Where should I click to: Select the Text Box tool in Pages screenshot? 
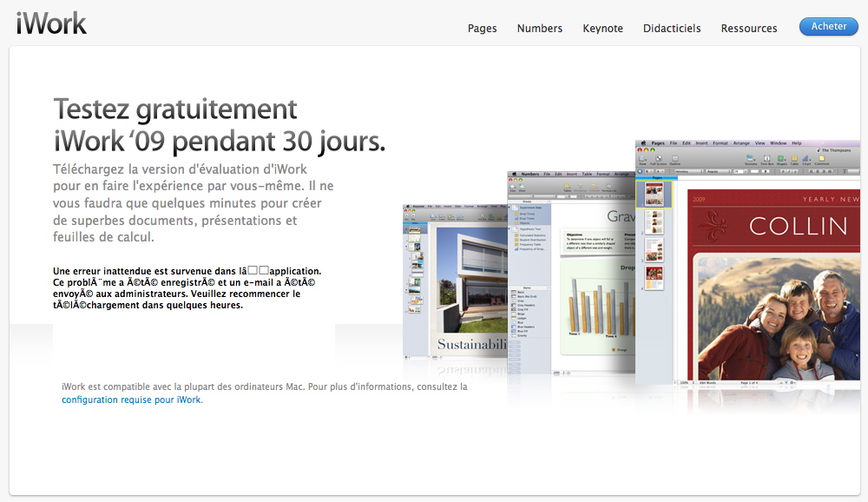point(767,158)
